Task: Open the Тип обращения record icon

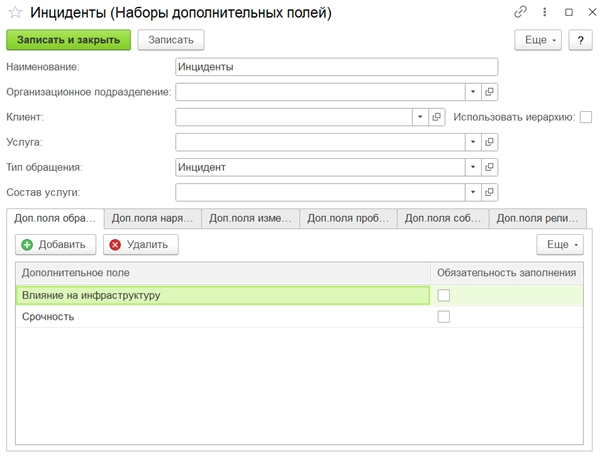Action: click(x=490, y=167)
